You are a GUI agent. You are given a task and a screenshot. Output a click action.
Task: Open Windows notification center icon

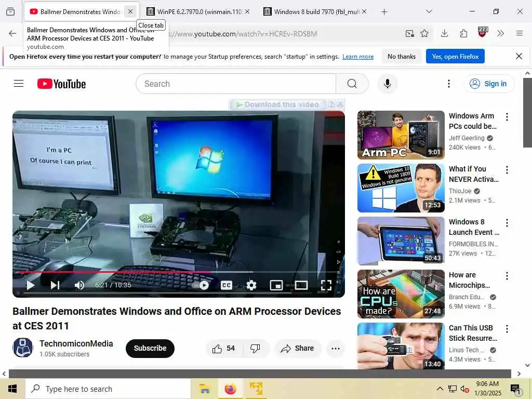(515, 389)
